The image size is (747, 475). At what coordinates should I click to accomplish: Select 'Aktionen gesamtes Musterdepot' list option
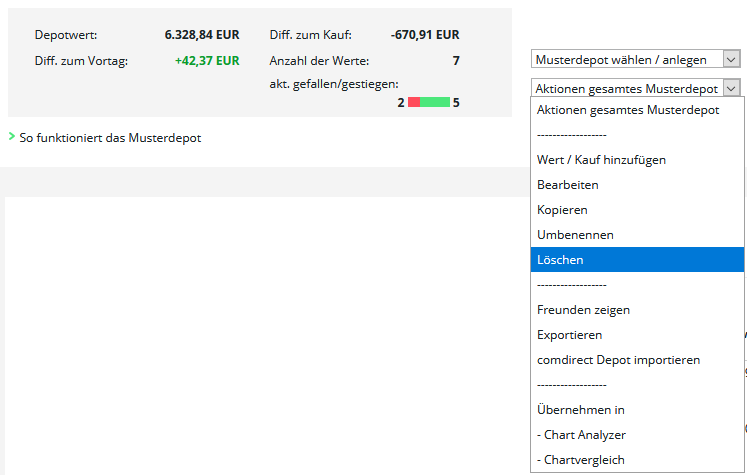(627, 110)
